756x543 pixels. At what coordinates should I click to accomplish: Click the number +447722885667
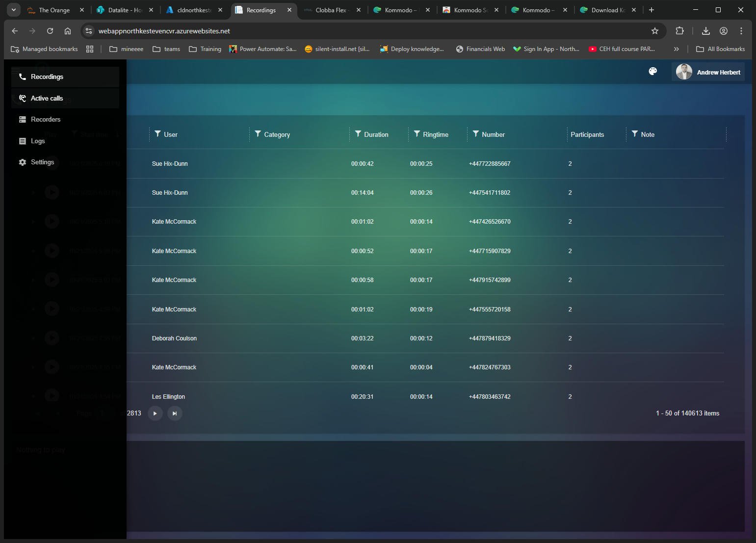[x=490, y=164]
